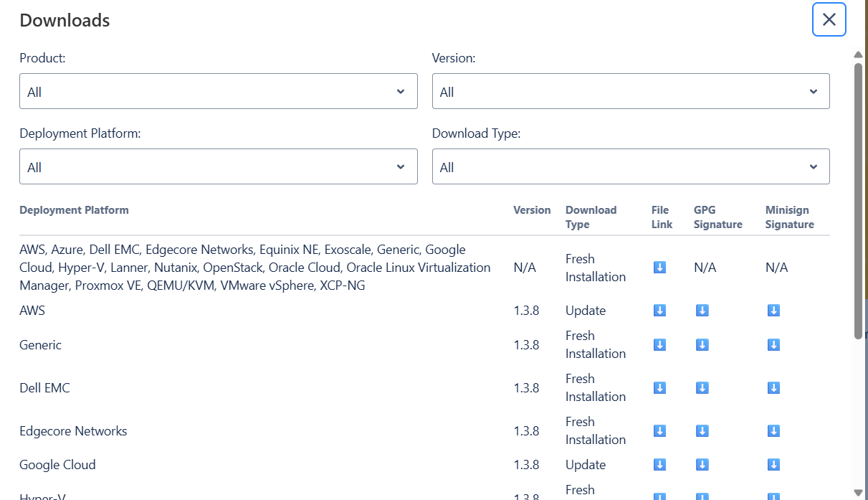Select the AWS platform row
The width and height of the screenshot is (868, 500).
(x=32, y=310)
